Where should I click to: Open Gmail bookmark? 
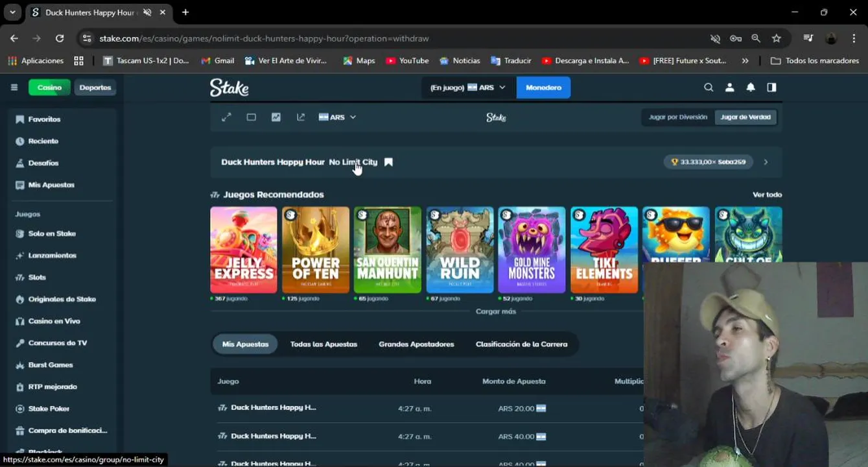coord(217,61)
